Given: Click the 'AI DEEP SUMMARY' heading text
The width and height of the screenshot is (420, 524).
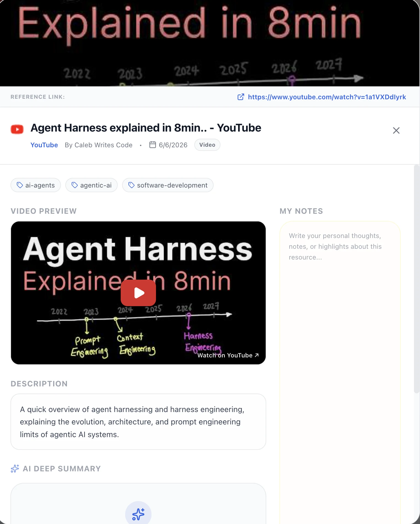Looking at the screenshot, I should (x=62, y=469).
